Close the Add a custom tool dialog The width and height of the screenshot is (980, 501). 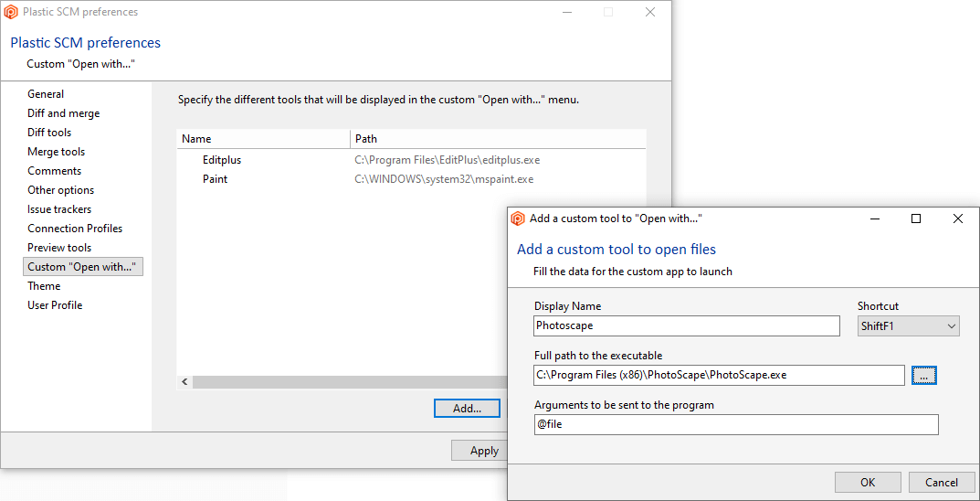957,219
